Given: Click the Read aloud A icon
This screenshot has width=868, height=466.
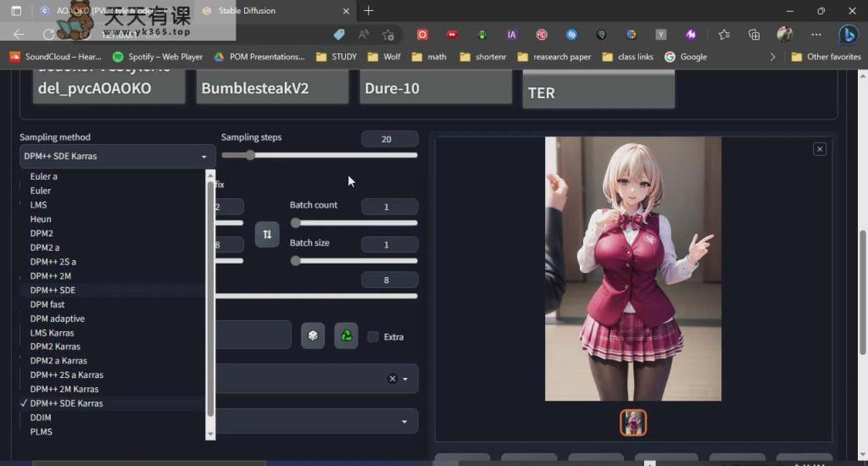Looking at the screenshot, I should click(x=363, y=34).
